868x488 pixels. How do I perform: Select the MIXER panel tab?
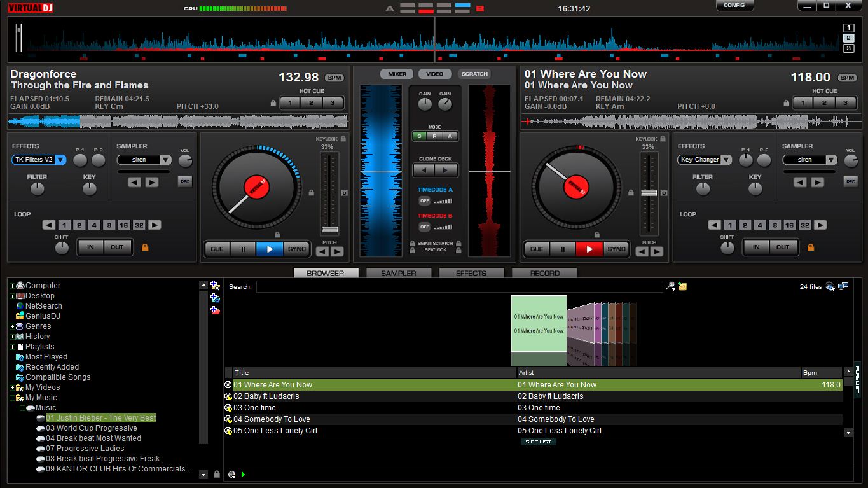397,74
